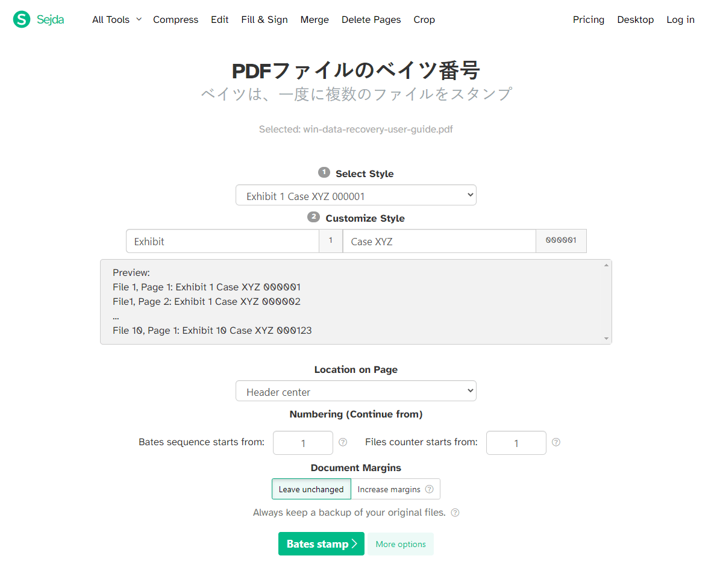Open More options
Screen dimensions: 723x588
(400, 543)
